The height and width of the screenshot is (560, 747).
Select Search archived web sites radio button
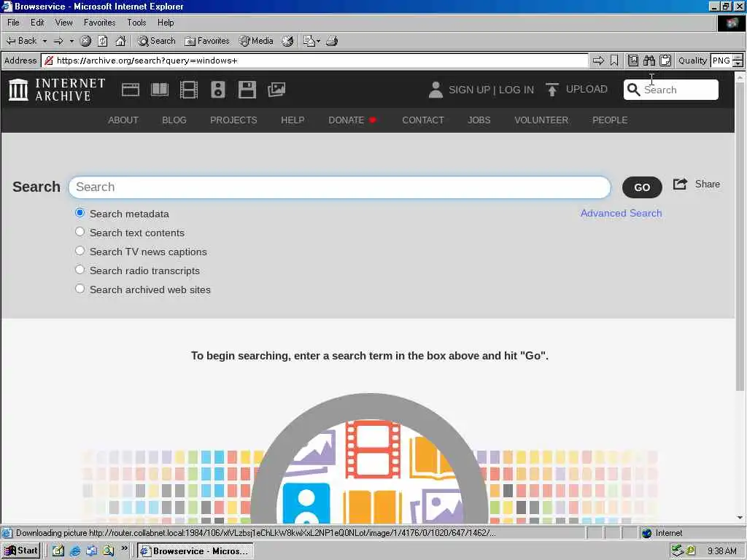click(80, 289)
